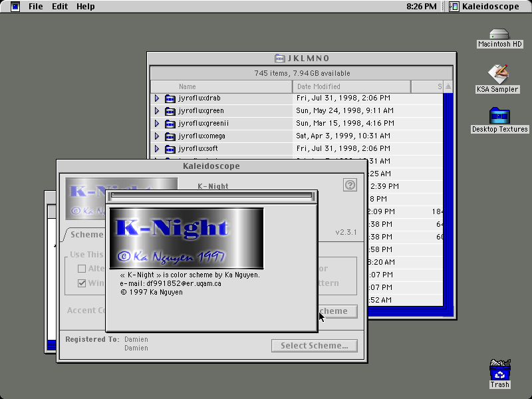532x399 pixels.
Task: Click the Kaleidoscope help question mark button
Action: point(350,185)
